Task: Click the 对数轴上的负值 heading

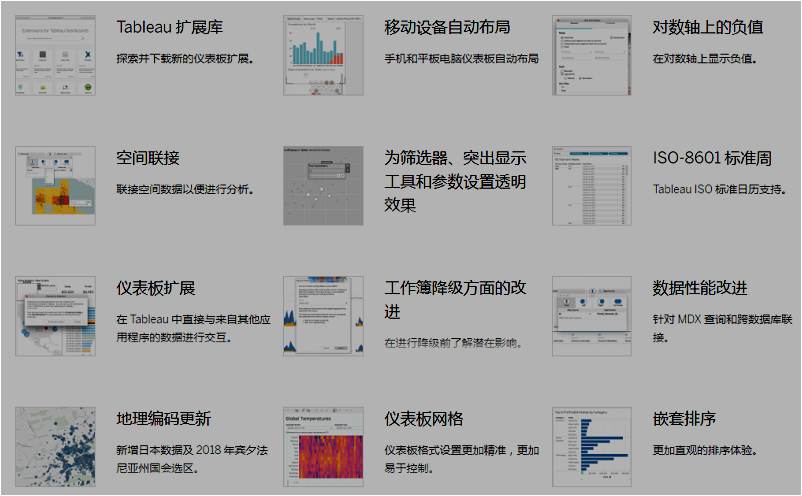Action: click(x=708, y=27)
